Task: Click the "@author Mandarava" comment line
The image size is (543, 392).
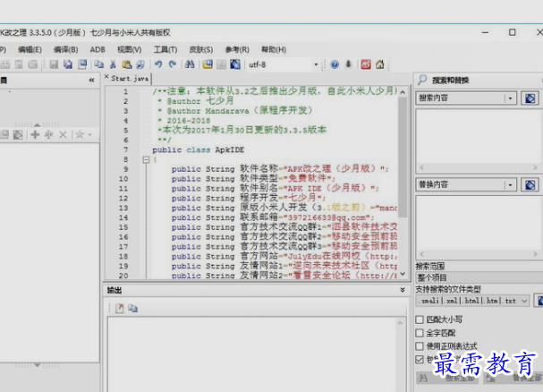Action: (235, 111)
